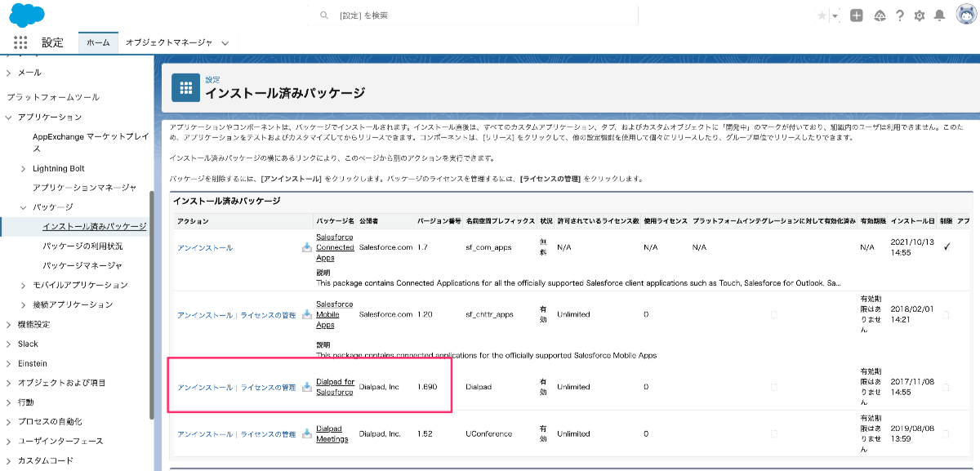This screenshot has width=980, height=471.
Task: Open the Dialpad Meetings package link
Action: click(332, 434)
